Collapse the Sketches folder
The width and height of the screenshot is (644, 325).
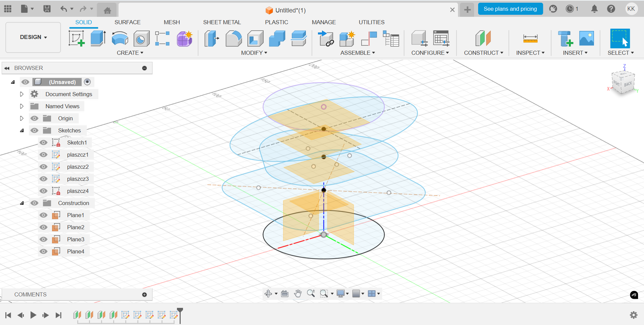coord(22,130)
